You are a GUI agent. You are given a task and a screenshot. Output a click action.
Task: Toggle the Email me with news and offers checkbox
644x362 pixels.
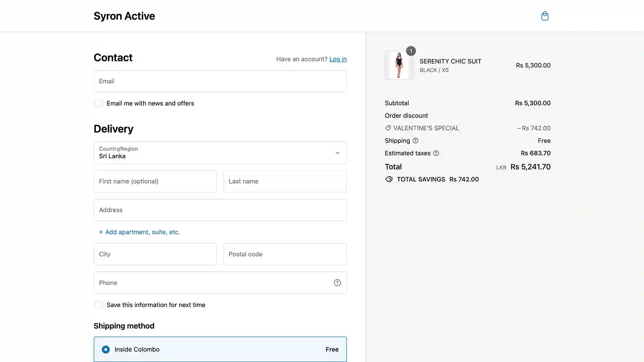[x=98, y=103]
